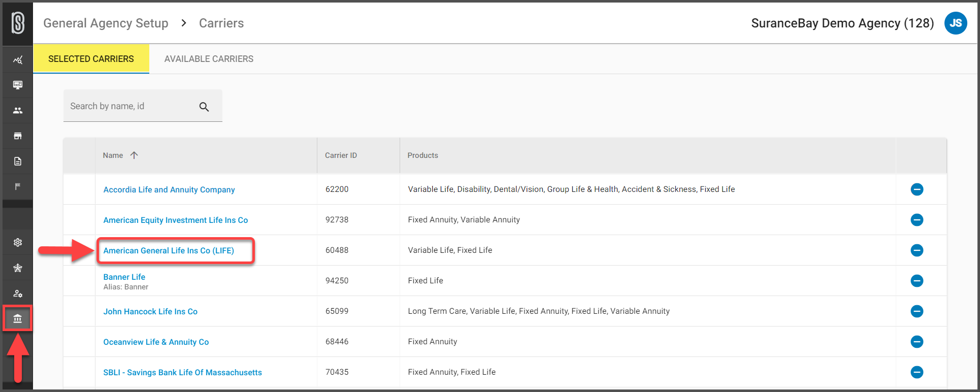Open the JS user avatar menu
Image resolution: width=980 pixels, height=392 pixels.
tap(956, 23)
